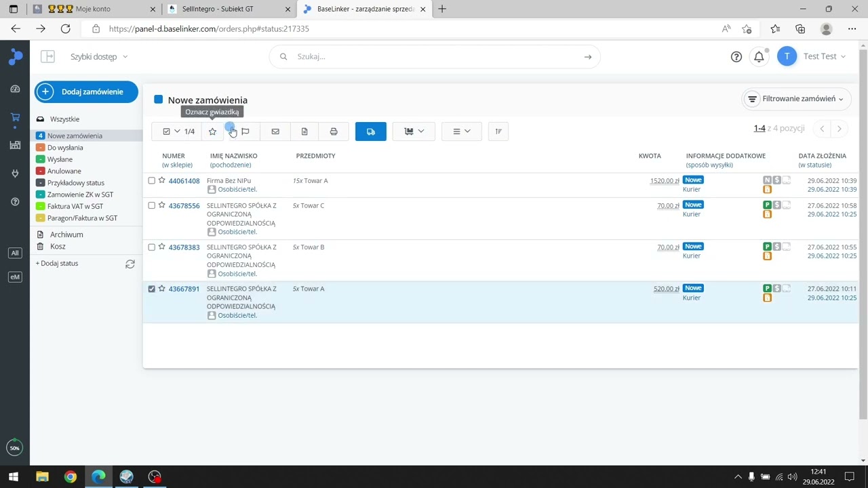Open the plug integrations icon in sidebar

click(x=15, y=174)
